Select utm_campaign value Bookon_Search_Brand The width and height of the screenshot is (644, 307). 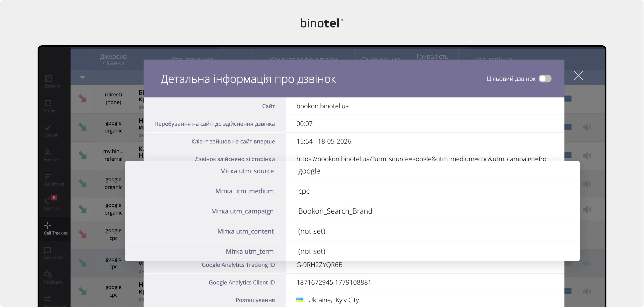(335, 211)
